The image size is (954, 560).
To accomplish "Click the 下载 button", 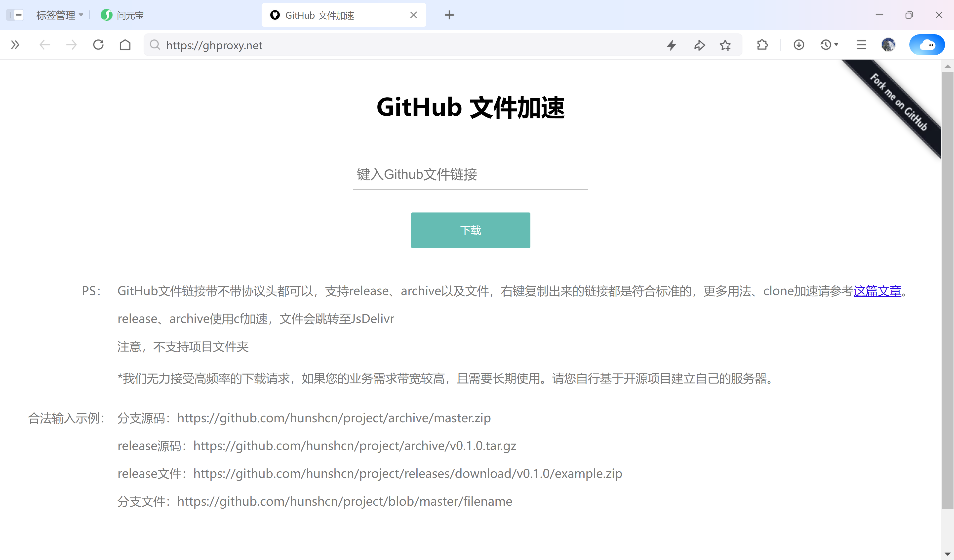I will point(470,230).
